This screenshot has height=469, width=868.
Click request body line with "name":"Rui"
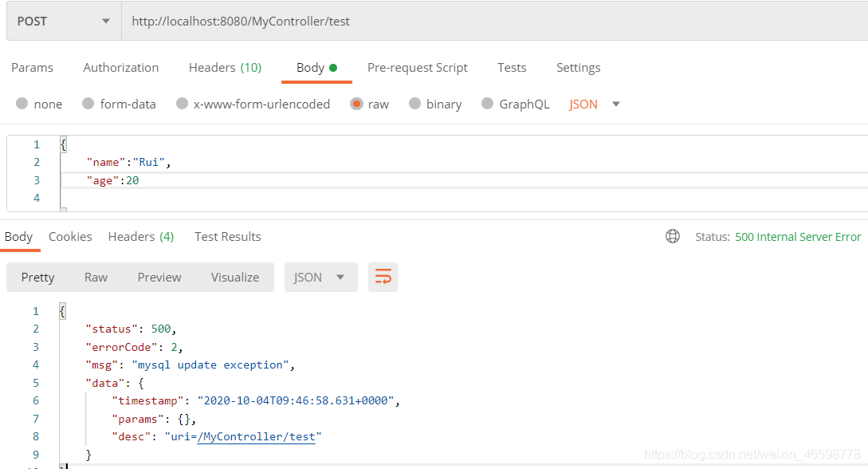click(x=128, y=162)
